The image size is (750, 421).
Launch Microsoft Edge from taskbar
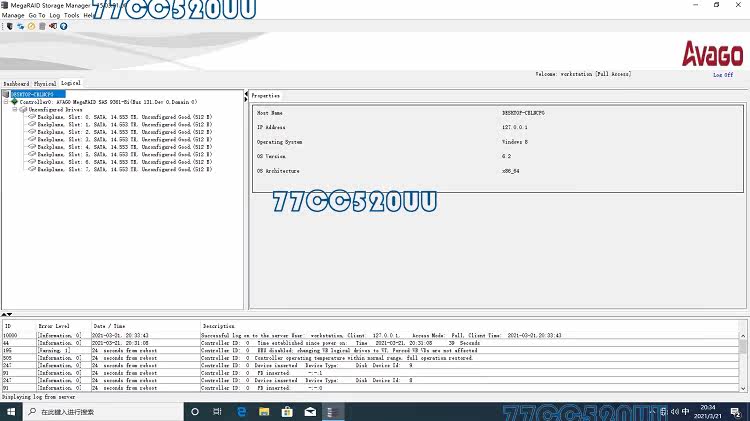pos(242,411)
